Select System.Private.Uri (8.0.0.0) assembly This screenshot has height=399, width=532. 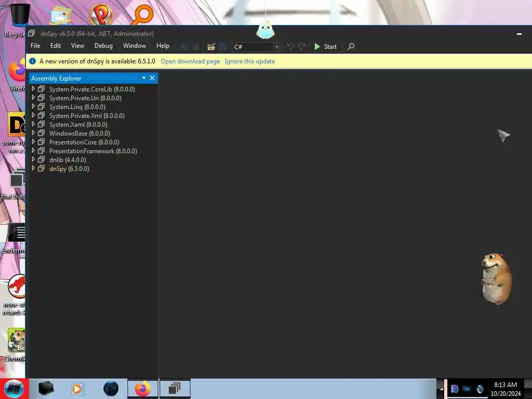pyautogui.click(x=85, y=98)
